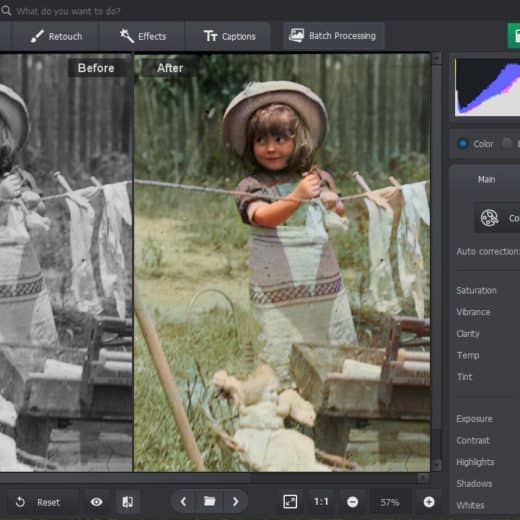The height and width of the screenshot is (520, 520).
Task: Click the vertical scrollbar down arrow
Action: point(436,465)
